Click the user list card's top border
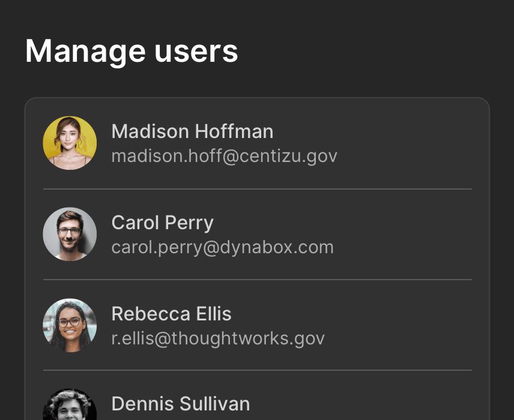Viewport: 514px width, 420px height. point(257,98)
